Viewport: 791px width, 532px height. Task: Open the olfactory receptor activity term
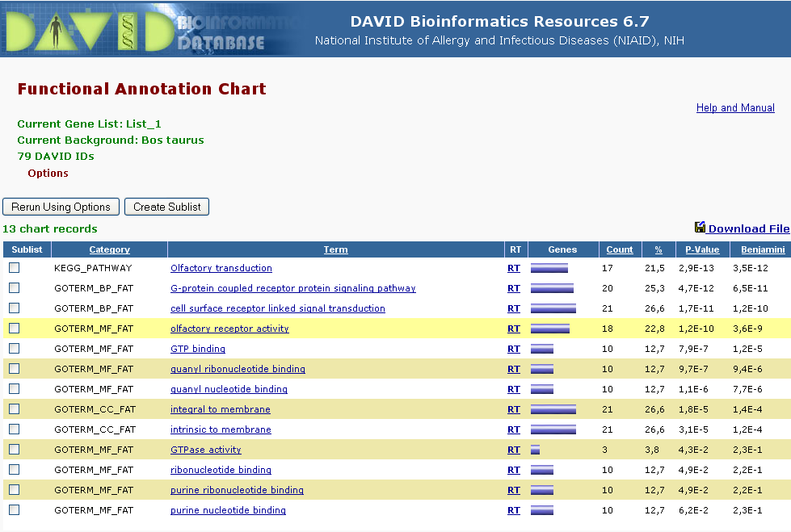pos(229,329)
